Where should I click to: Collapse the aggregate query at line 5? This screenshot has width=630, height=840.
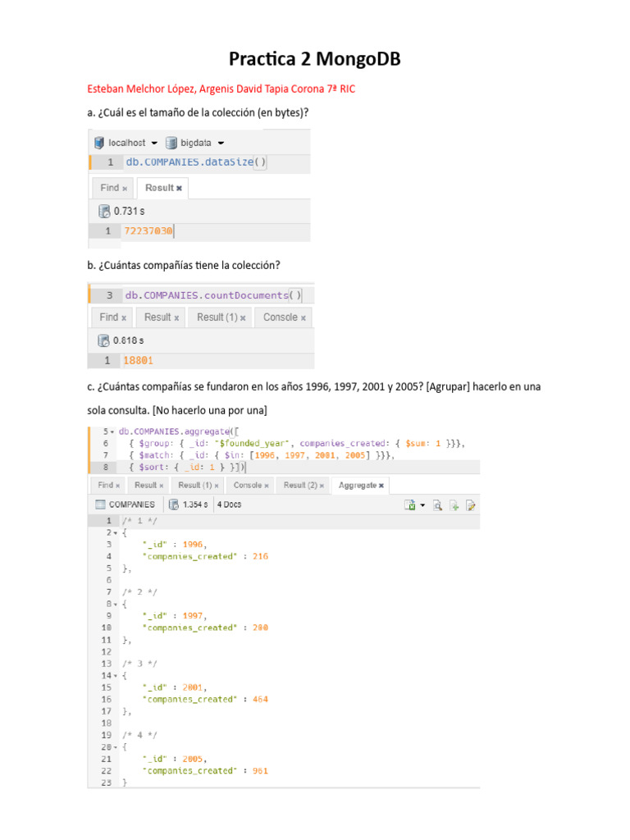(x=114, y=431)
